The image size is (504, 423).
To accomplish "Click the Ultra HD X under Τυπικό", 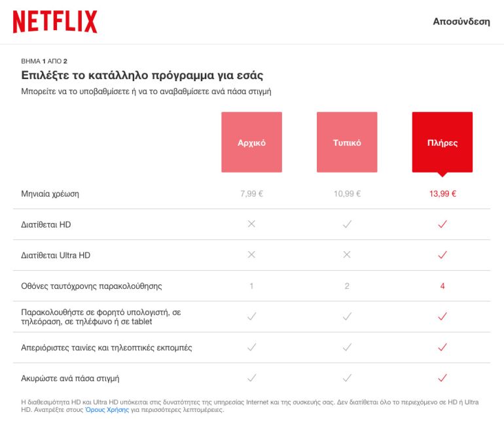I will 347,255.
